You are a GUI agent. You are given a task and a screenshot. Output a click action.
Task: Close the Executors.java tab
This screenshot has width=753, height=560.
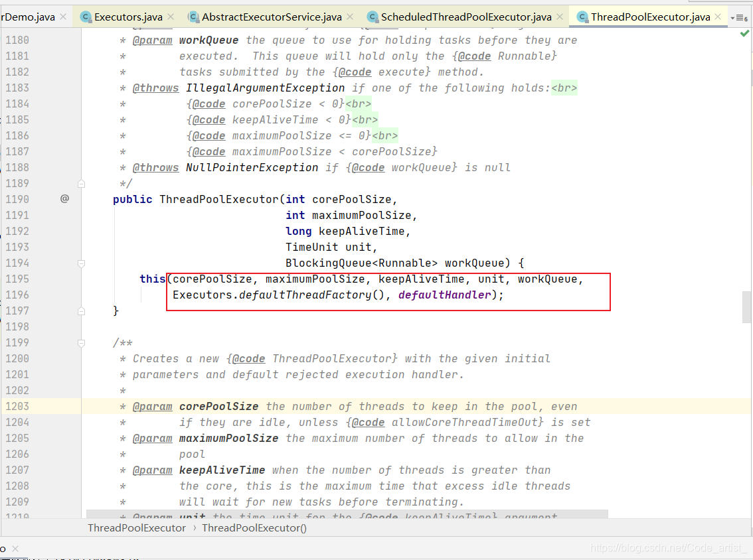click(x=171, y=17)
